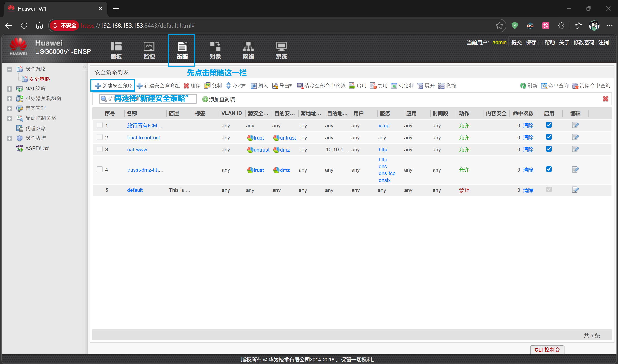618x364 pixels.
Task: Click the refresh (刷新) icon
Action: pos(523,86)
